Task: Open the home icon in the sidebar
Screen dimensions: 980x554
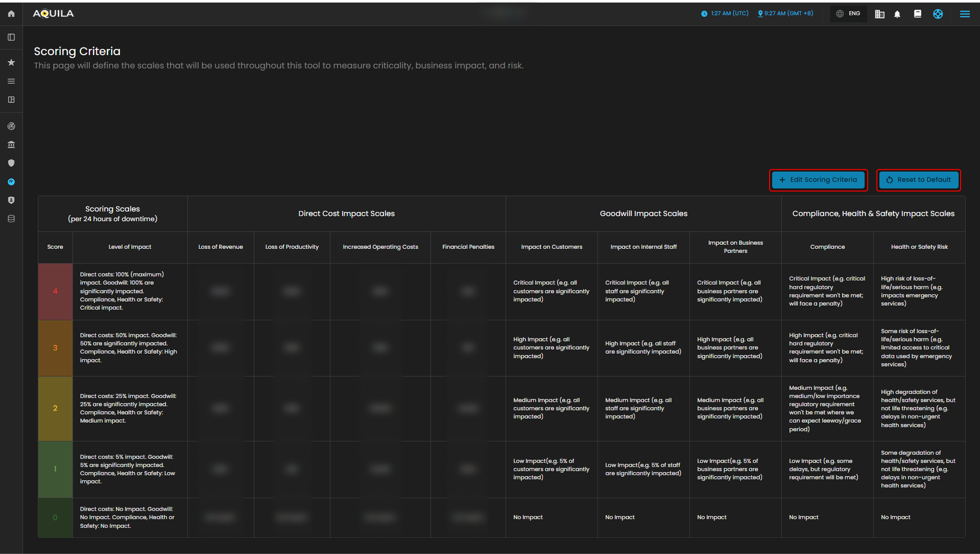Action: pos(11,14)
